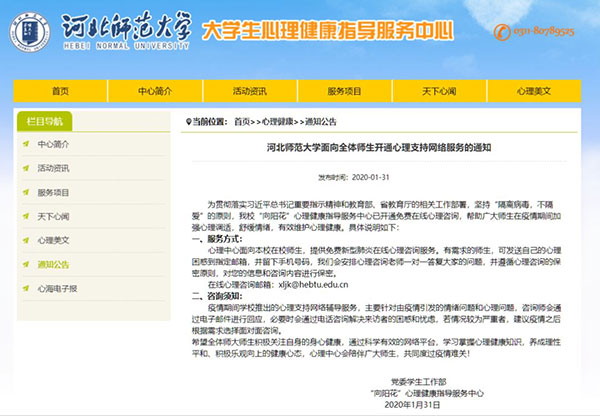600x416 pixels.
Task: Open 中心简介 in the top navigation bar
Action: (x=156, y=90)
